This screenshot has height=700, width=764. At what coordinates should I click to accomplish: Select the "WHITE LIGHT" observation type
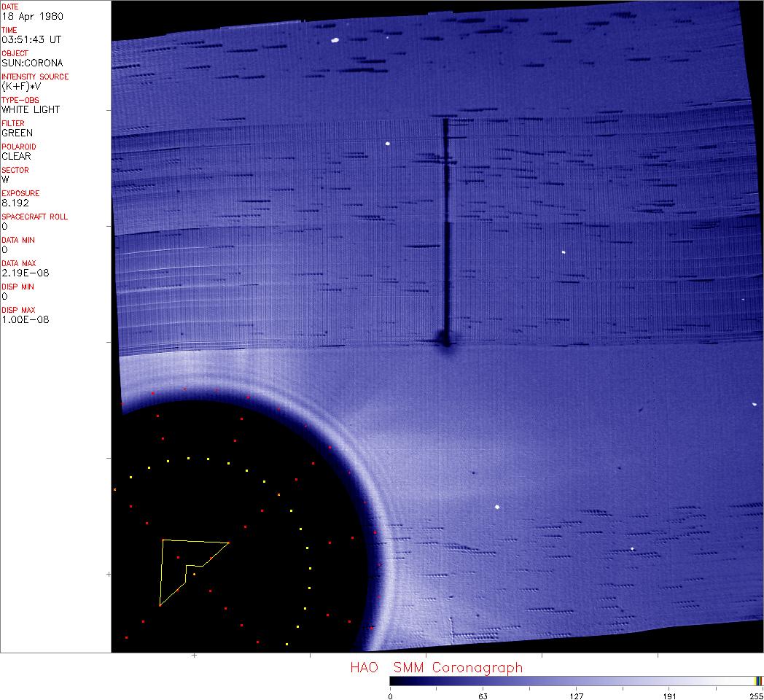(31, 109)
